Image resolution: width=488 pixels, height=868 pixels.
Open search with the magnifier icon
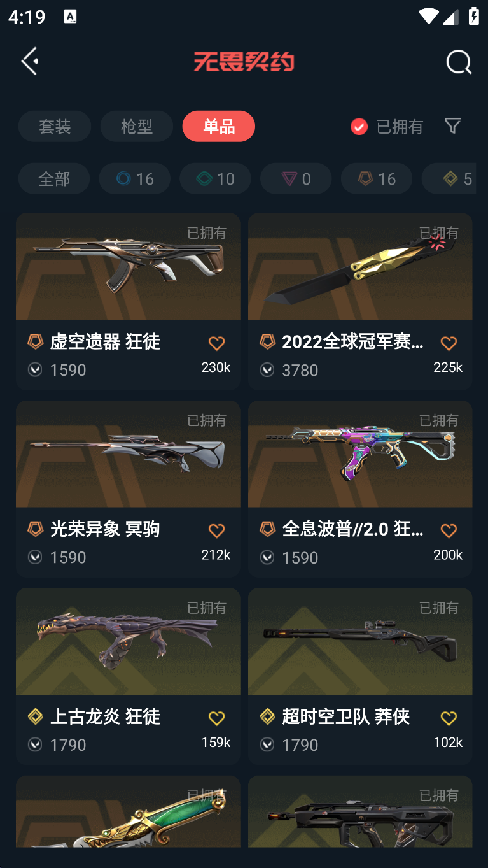click(x=458, y=62)
